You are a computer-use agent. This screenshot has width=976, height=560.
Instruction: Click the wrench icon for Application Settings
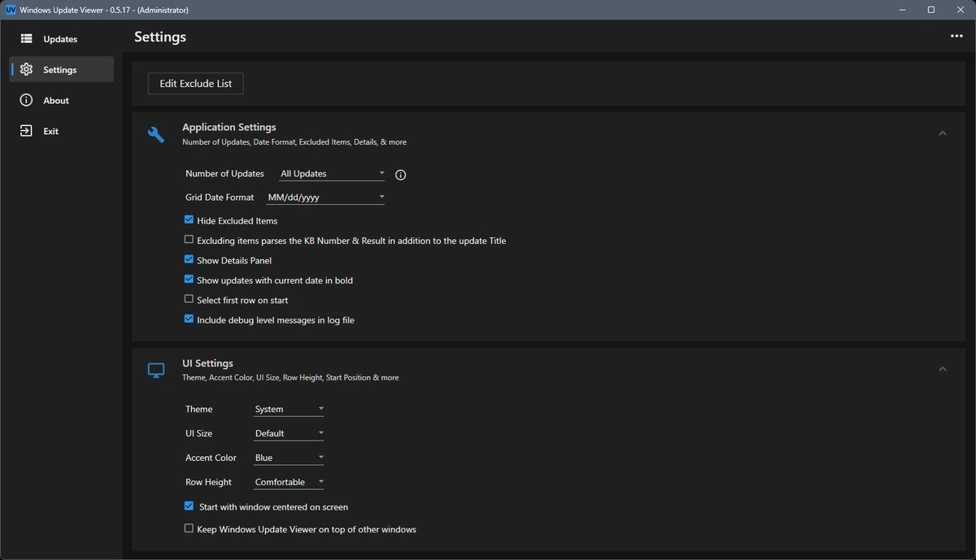click(x=156, y=134)
